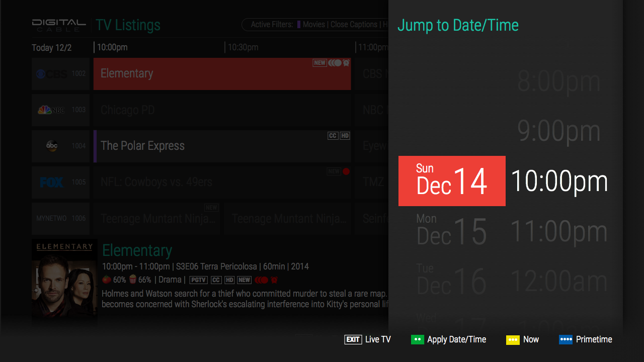Open the Elementary program on CBS

coord(222,74)
